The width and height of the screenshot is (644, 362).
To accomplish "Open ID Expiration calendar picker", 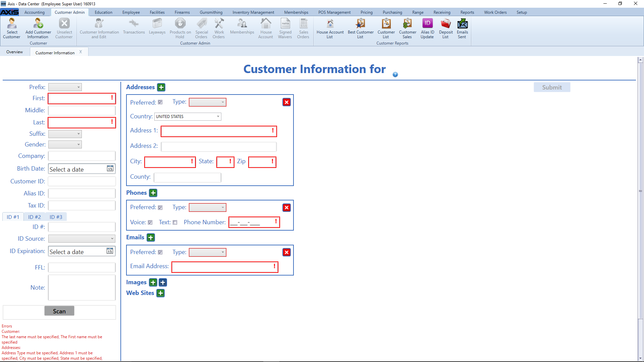I will tap(110, 251).
